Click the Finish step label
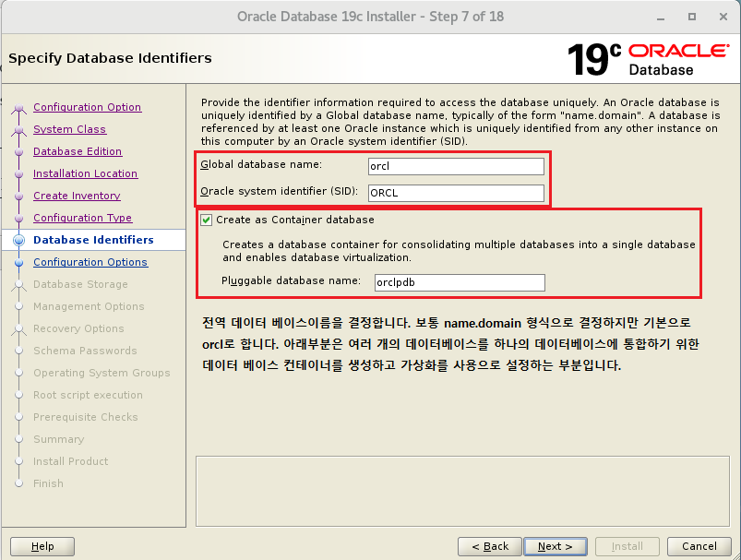This screenshot has height=560, width=741. [x=48, y=484]
